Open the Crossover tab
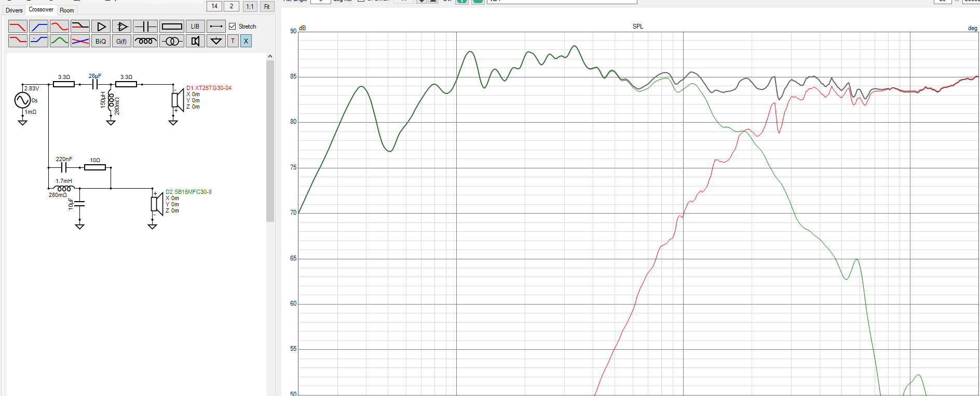The image size is (980, 396). (41, 9)
